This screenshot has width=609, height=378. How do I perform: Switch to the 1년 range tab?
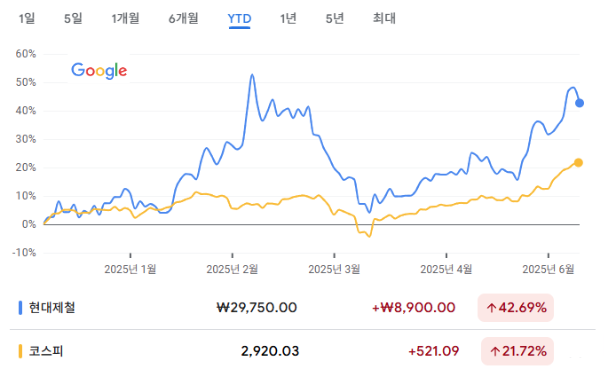tap(288, 18)
